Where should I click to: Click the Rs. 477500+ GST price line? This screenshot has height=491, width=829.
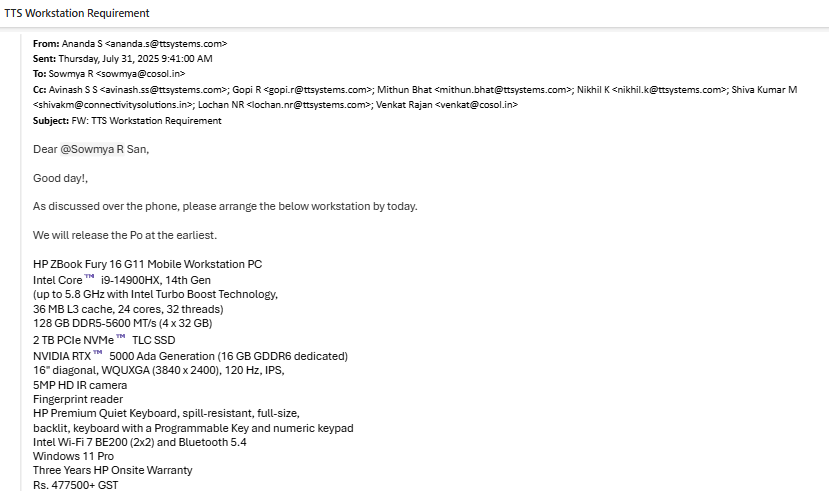point(81,485)
